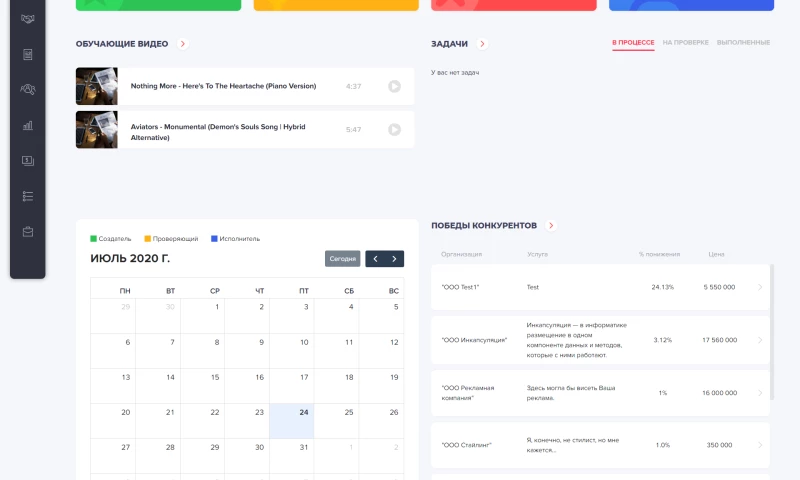Switch to the На проверке tab

click(x=686, y=43)
